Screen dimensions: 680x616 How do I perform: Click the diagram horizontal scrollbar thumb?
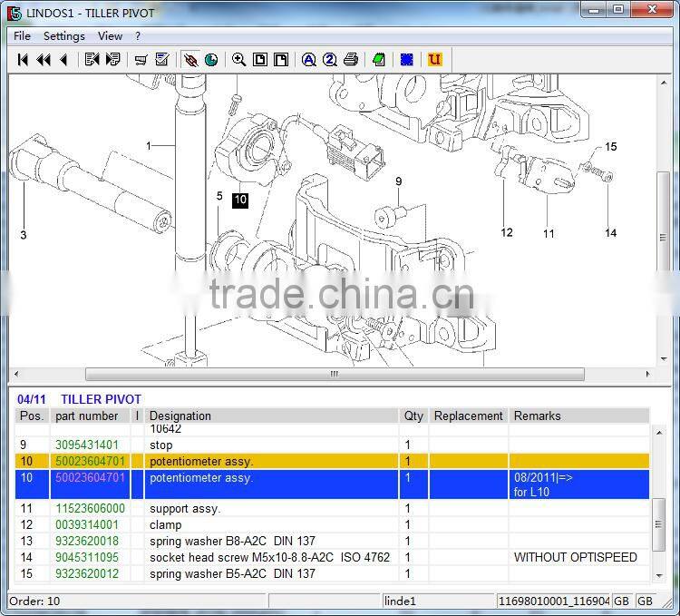pyautogui.click(x=335, y=374)
